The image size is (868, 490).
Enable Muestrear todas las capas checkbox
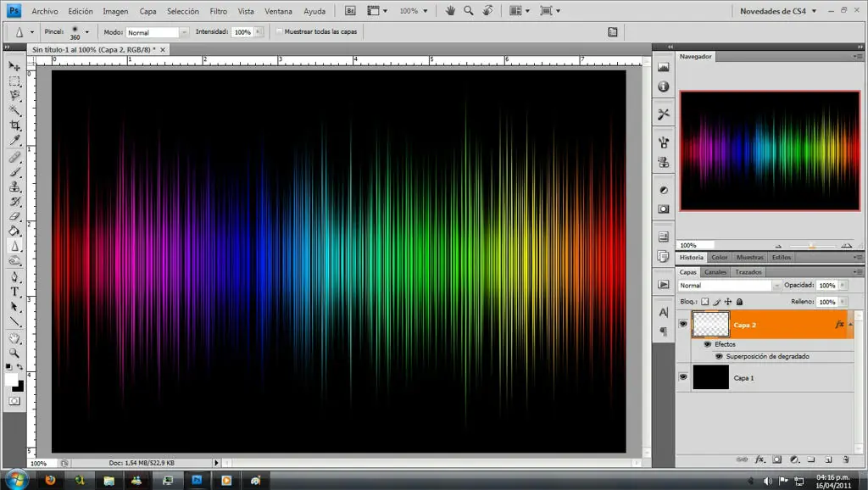[x=280, y=32]
